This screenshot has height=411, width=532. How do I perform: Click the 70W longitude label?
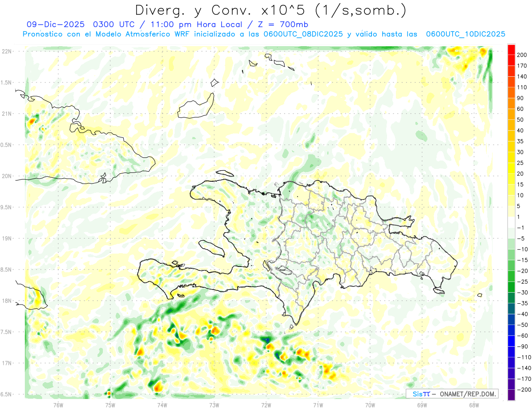[x=370, y=405]
